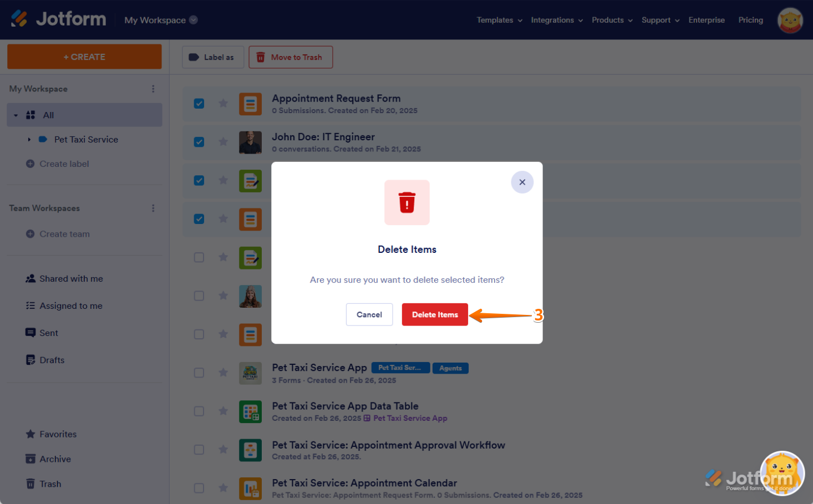The height and width of the screenshot is (504, 813).
Task: Expand the Pet Taxi Service label arrow
Action: click(29, 140)
